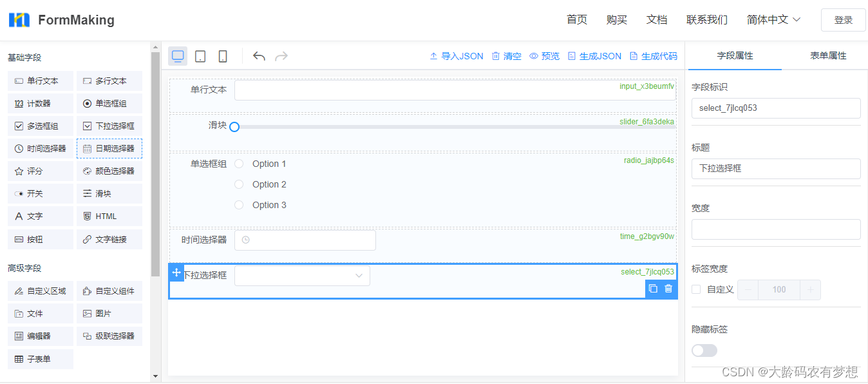The image size is (868, 384).
Task: Click 清空 to clear the form
Action: click(x=507, y=56)
